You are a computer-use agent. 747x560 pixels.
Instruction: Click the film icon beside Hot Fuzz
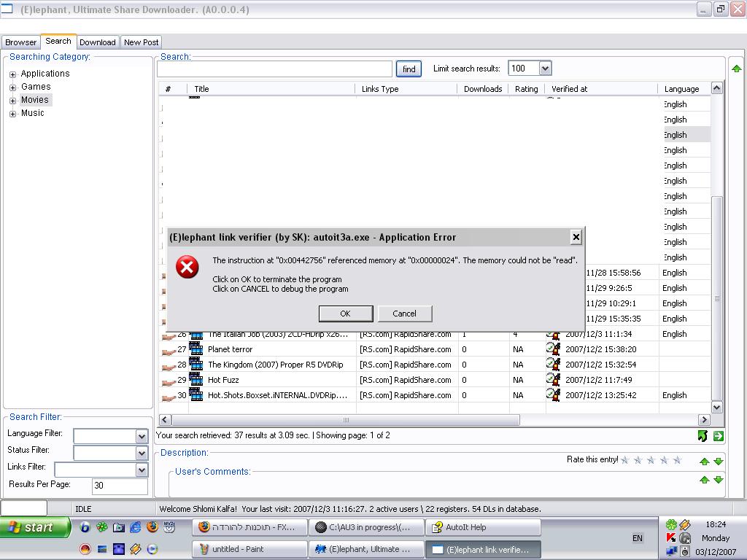click(196, 380)
